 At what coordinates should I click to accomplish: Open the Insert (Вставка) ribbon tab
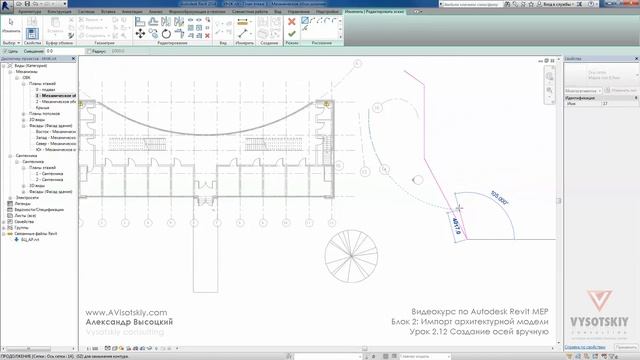[x=108, y=12]
